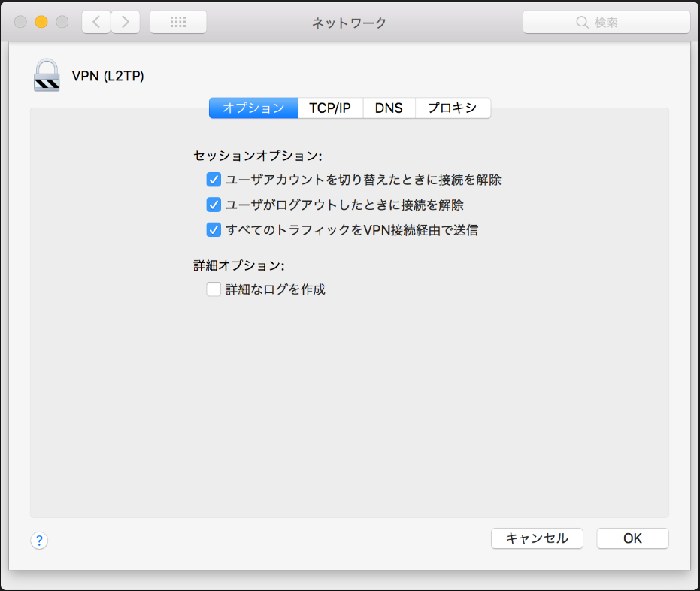The image size is (700, 591).
Task: Enable 詳細なログを作成 checkbox
Action: click(x=214, y=289)
